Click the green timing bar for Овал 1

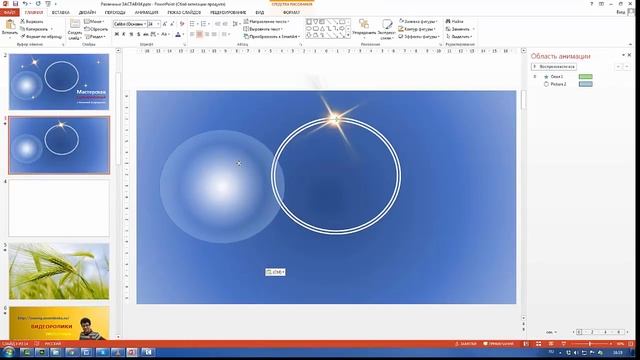click(x=585, y=77)
